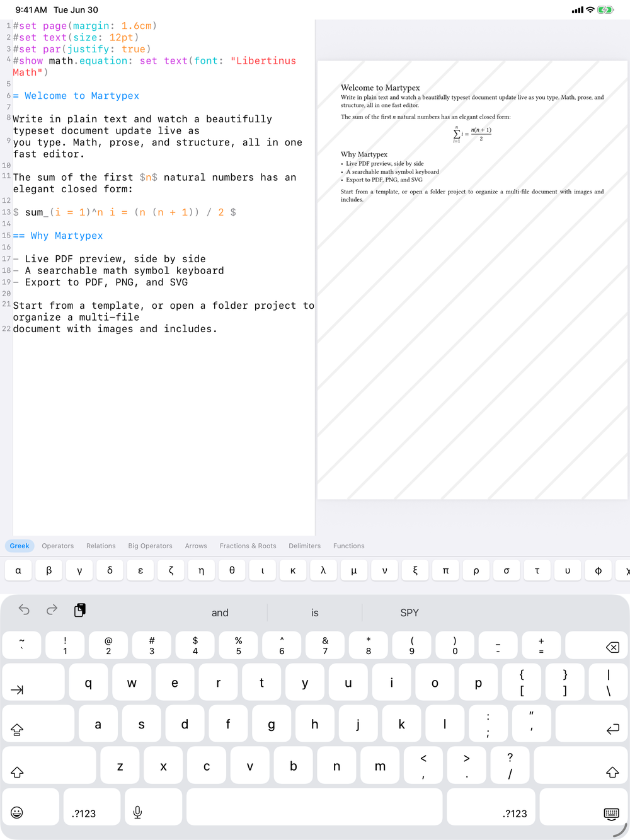The image size is (630, 840).
Task: Insert the alpha α symbol
Action: pos(18,570)
